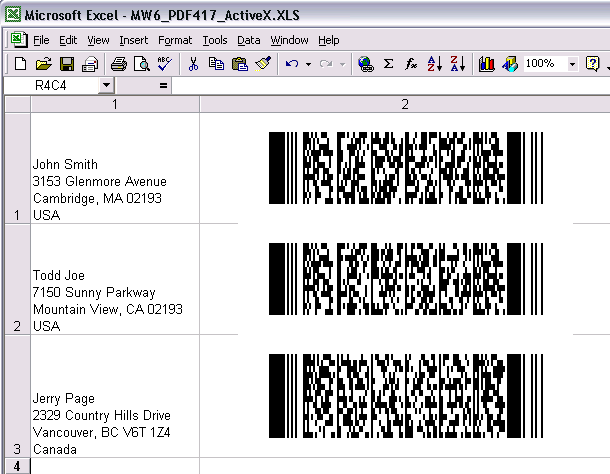This screenshot has width=610, height=474.
Task: Create a new workbook with New icon
Action: point(20,64)
